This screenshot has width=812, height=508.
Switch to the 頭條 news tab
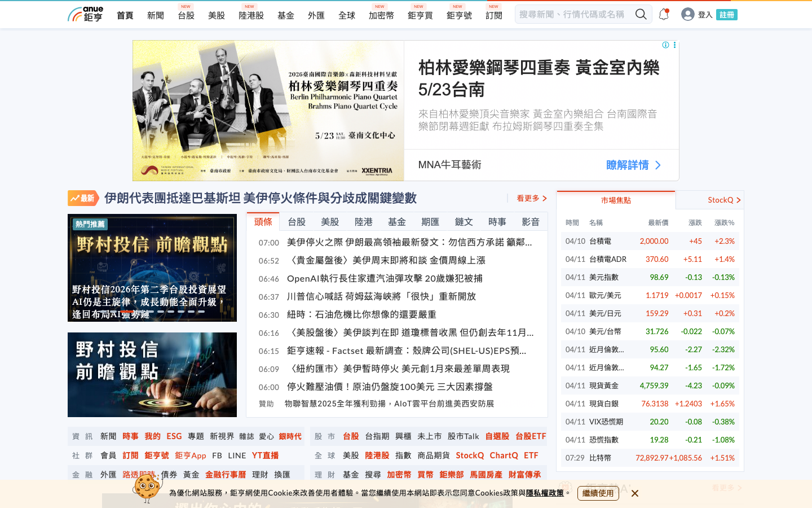263,222
